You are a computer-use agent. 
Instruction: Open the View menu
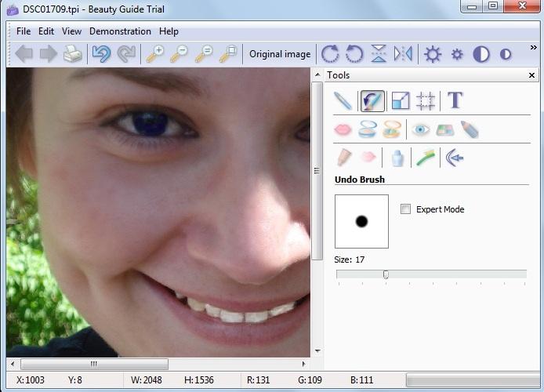[71, 31]
